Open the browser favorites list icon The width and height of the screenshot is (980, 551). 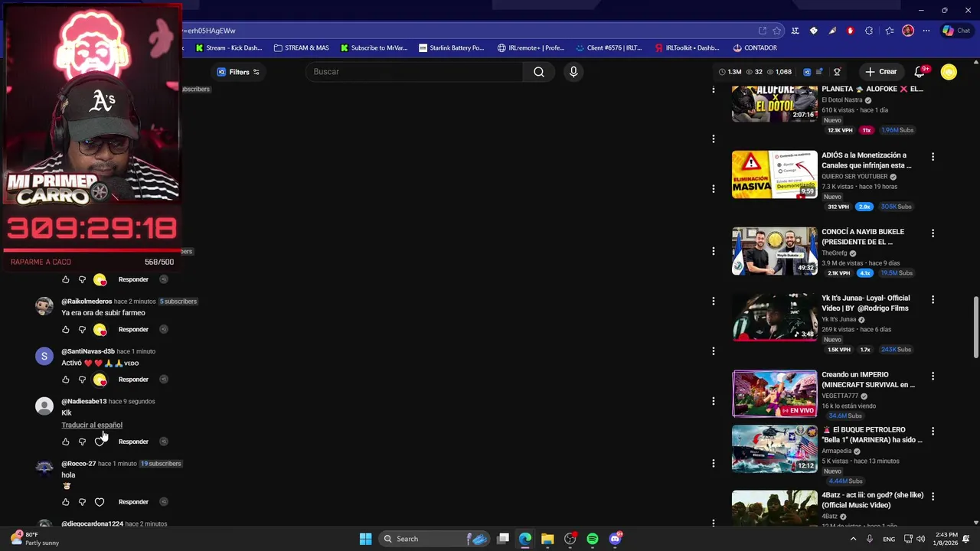[889, 31]
